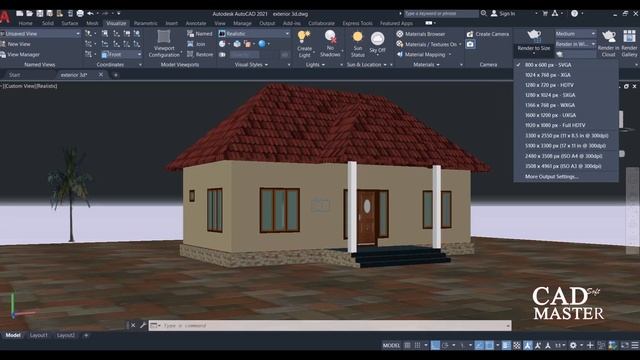Viewport: 640px width, 360px height.
Task: Click the Plot printer icon in quick access toolbar
Action: [x=80, y=13]
